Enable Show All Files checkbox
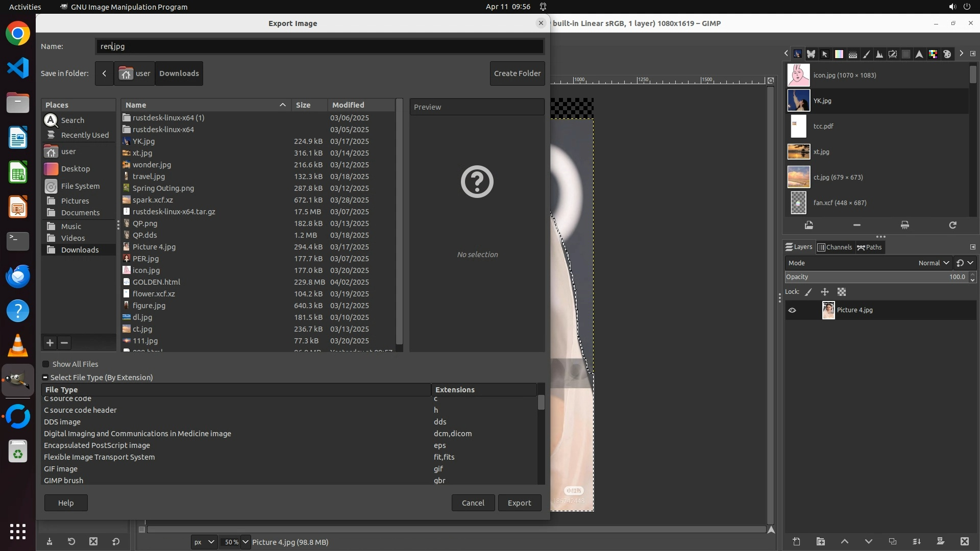 [46, 364]
